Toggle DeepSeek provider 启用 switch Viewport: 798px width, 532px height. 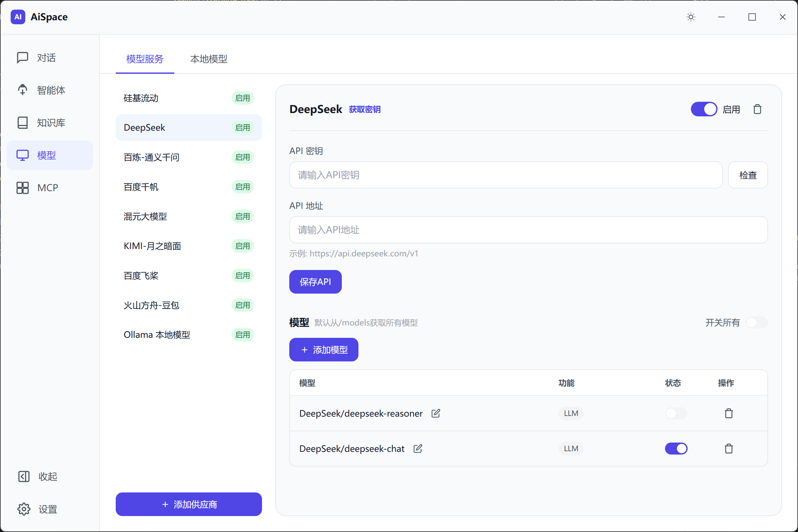pyautogui.click(x=704, y=109)
